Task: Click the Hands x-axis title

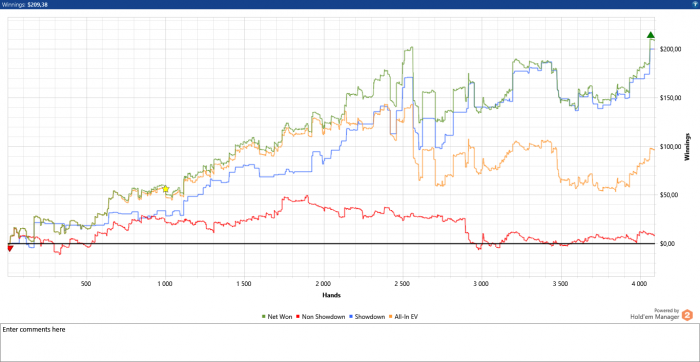Action: pyautogui.click(x=331, y=295)
